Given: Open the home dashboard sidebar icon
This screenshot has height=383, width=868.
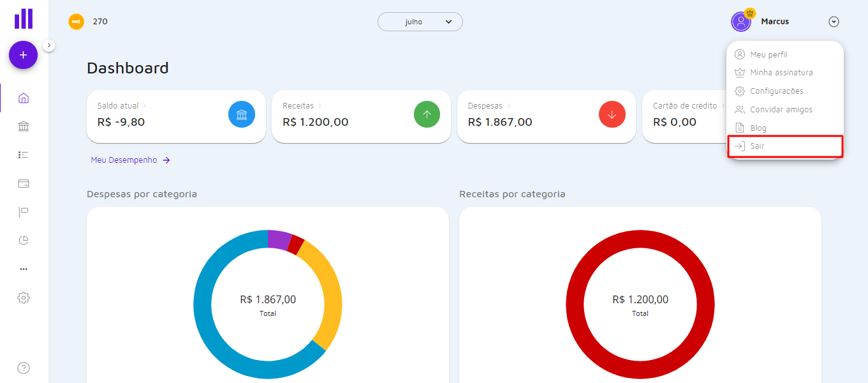Looking at the screenshot, I should [x=24, y=98].
